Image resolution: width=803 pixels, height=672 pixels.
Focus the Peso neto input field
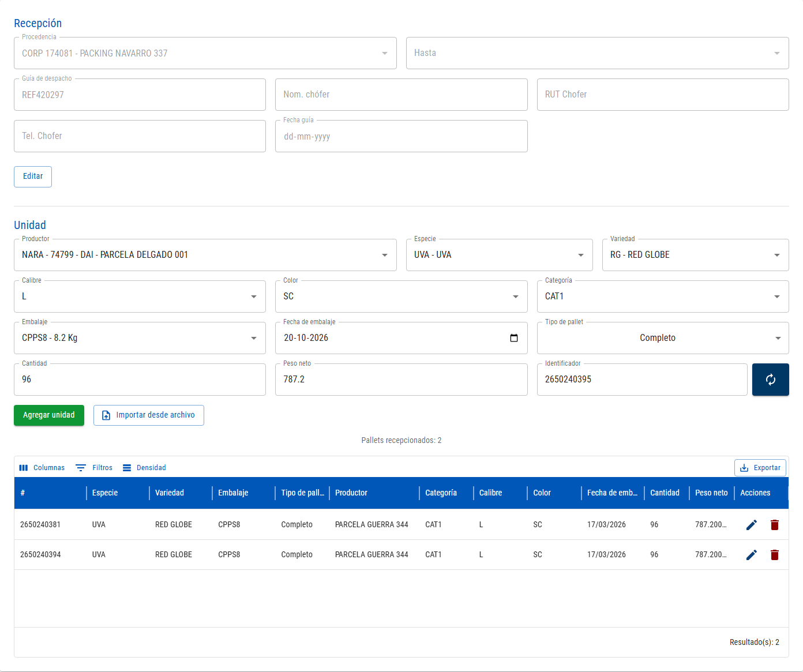[x=401, y=380]
